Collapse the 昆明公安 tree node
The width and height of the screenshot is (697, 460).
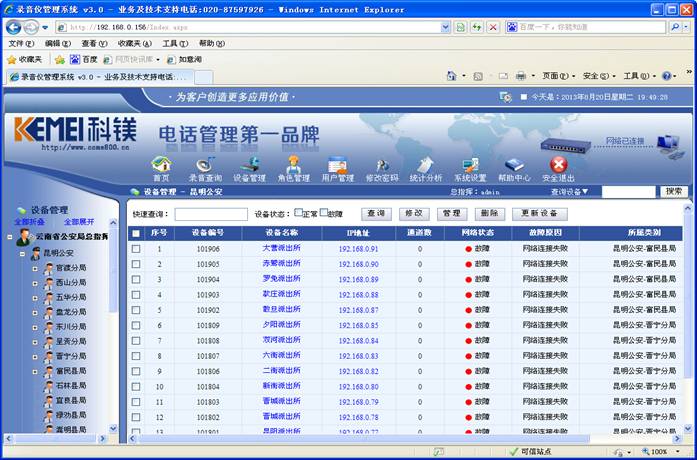click(x=22, y=254)
